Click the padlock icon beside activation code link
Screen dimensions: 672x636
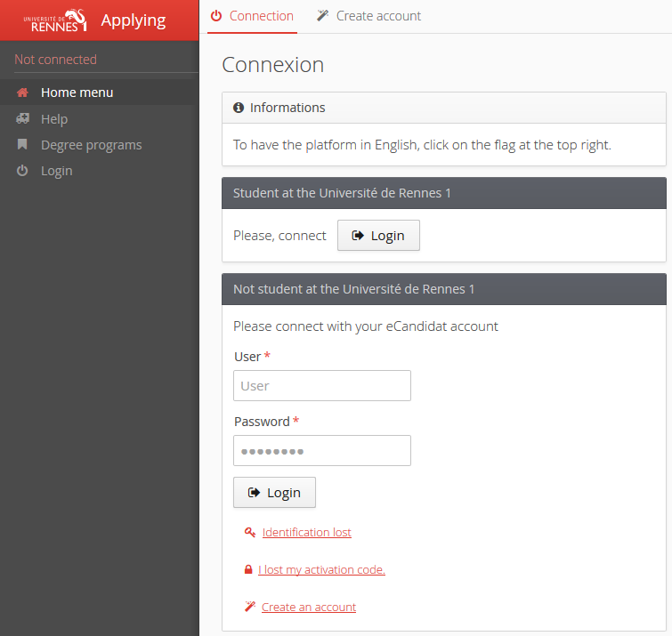(x=248, y=570)
